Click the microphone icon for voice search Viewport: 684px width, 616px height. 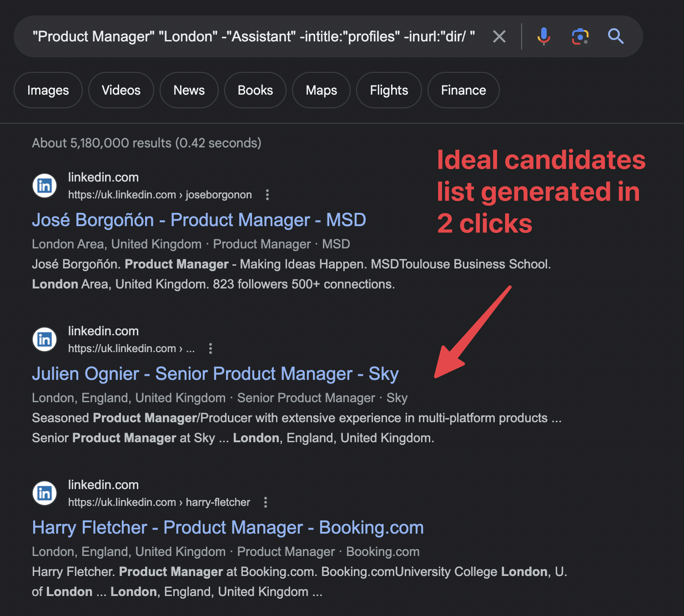tap(543, 36)
